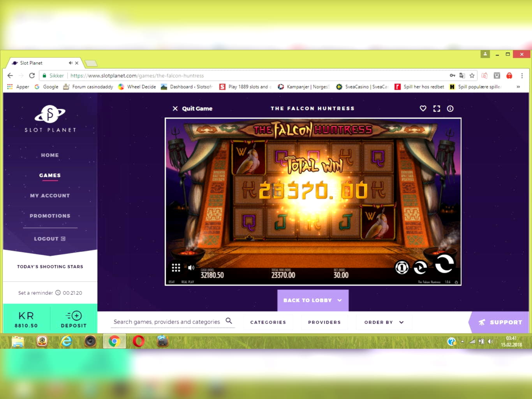Open My Account in sidebar

point(50,195)
